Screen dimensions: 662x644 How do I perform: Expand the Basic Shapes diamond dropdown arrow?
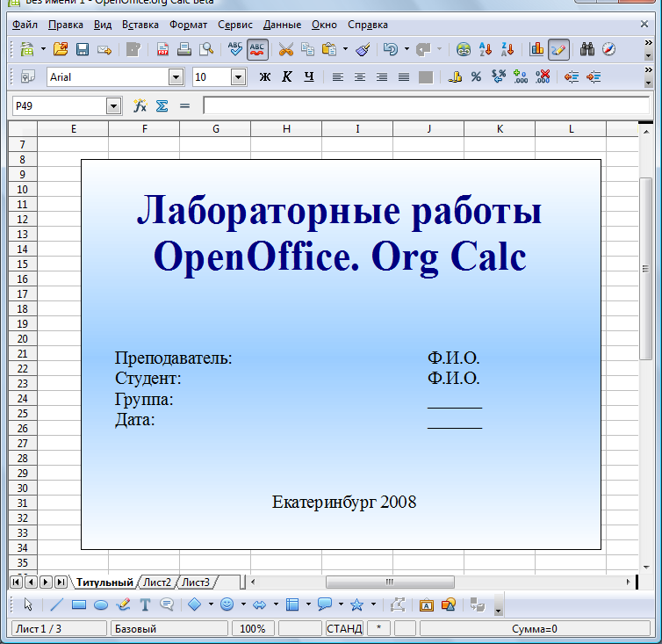point(211,604)
